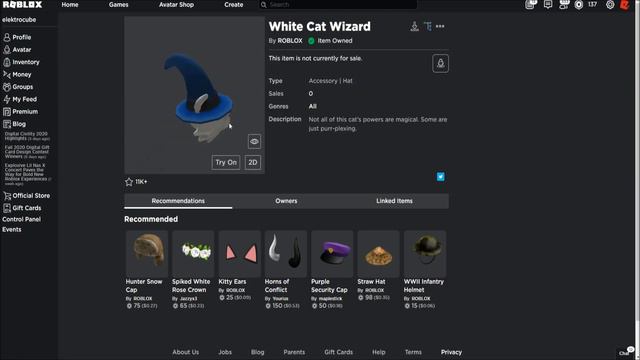Open the Avatar sidebar icon

point(7,49)
